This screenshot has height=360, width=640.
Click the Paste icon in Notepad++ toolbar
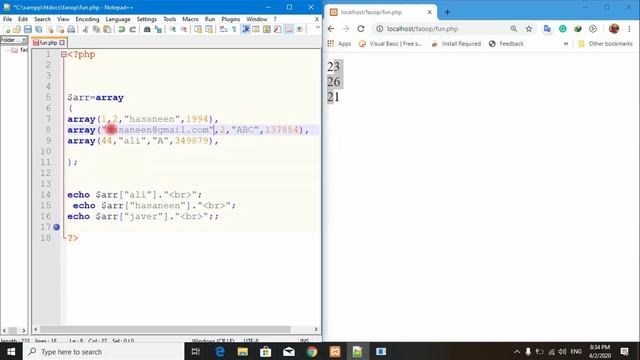coord(107,29)
